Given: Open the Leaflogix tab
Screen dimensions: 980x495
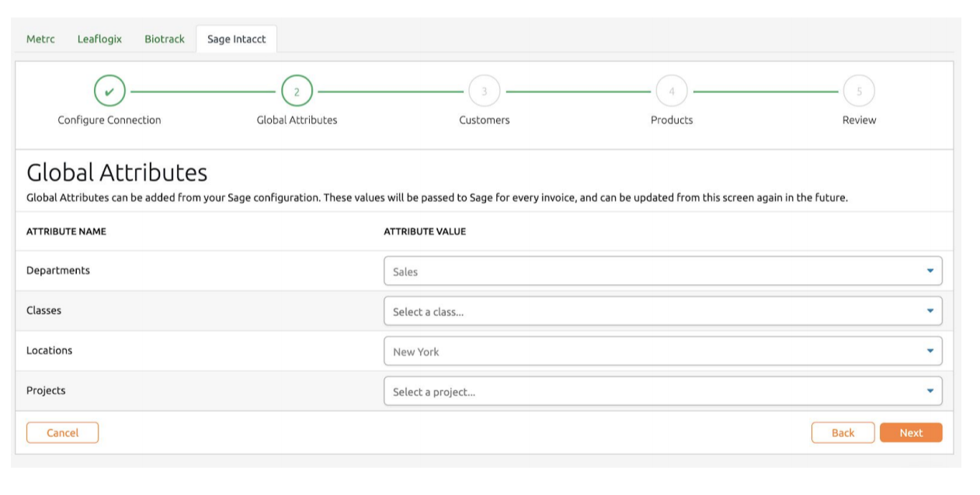Looking at the screenshot, I should 99,39.
